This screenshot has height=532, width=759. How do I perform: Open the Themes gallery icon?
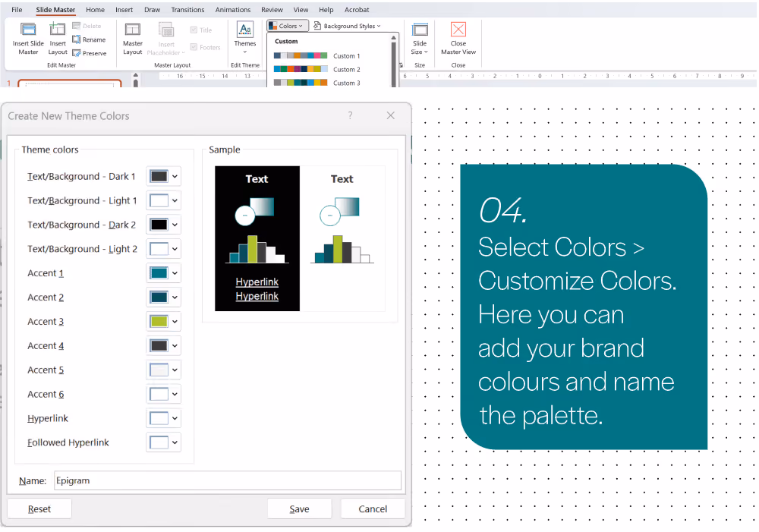point(245,29)
